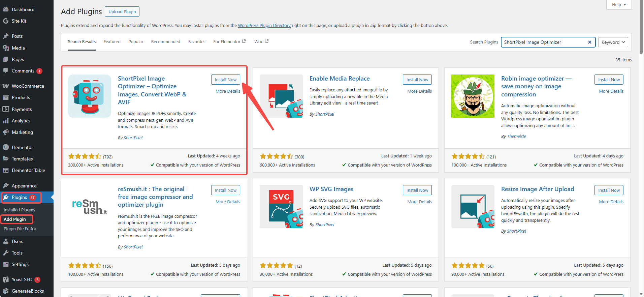Install ShortPixel Image Optimizer now
The image size is (644, 297).
pyautogui.click(x=226, y=80)
